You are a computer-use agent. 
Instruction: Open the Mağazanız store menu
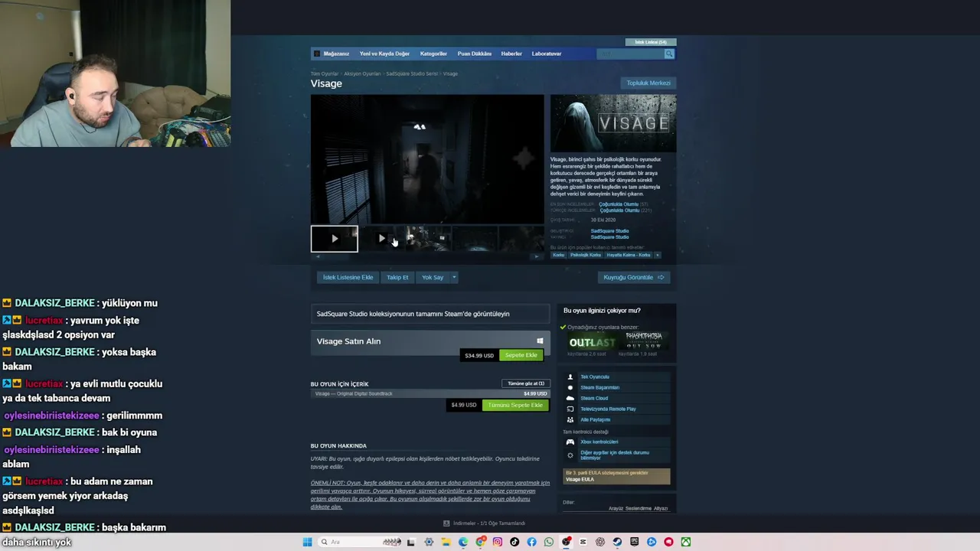[x=336, y=54]
